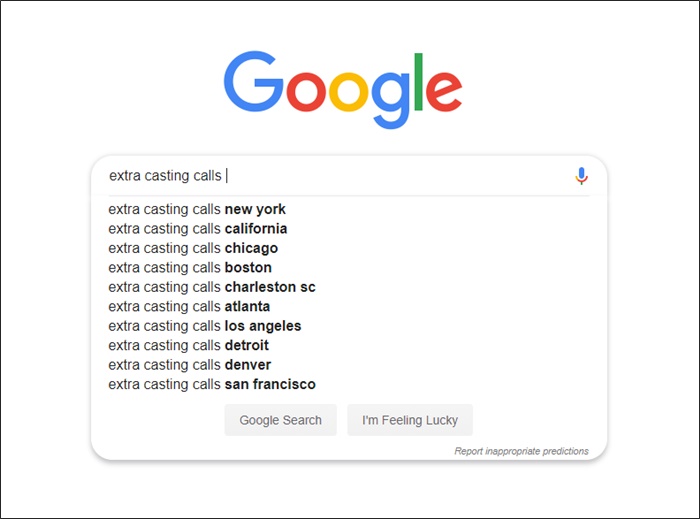Image resolution: width=700 pixels, height=519 pixels.
Task: Open Report inappropriate predictions link
Action: (521, 451)
